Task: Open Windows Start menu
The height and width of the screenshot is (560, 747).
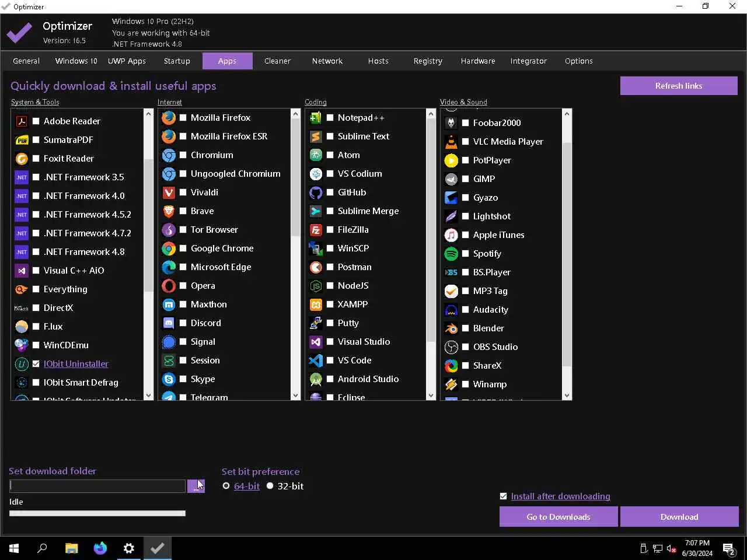Action: click(x=14, y=548)
